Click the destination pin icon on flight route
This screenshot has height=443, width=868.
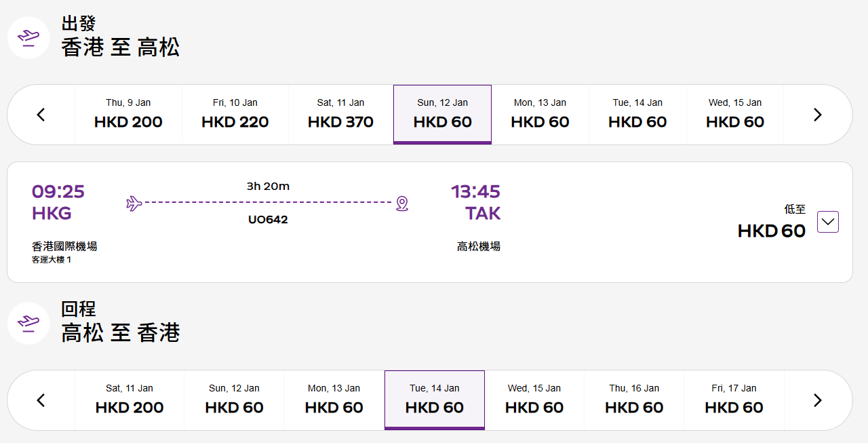click(x=402, y=203)
